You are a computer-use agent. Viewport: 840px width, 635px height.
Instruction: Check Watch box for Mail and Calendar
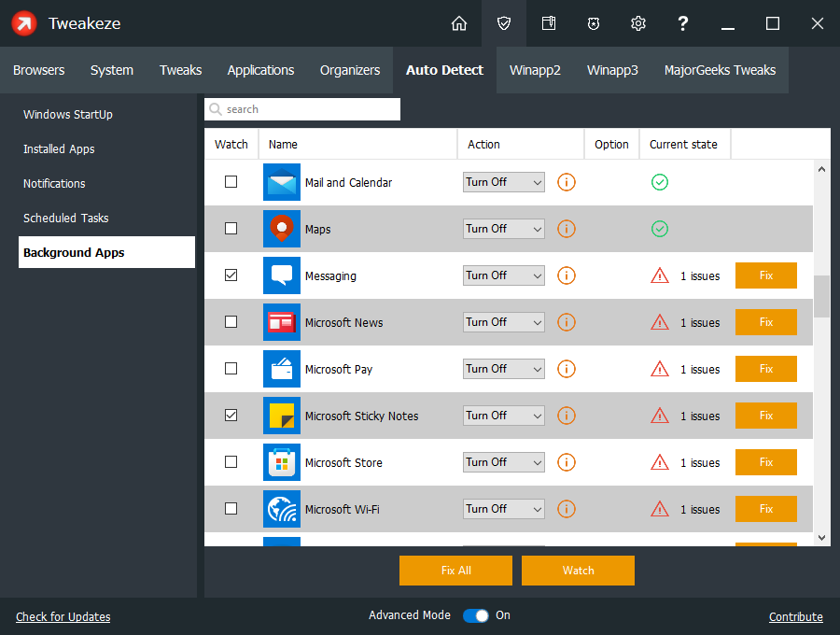(231, 182)
